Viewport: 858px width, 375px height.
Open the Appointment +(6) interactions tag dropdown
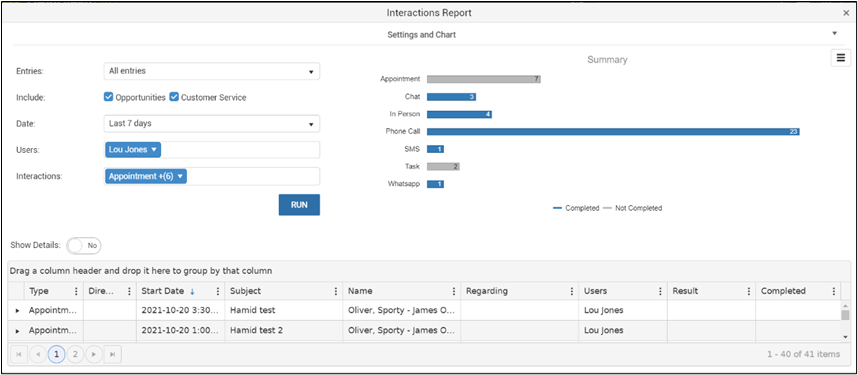coord(146,176)
